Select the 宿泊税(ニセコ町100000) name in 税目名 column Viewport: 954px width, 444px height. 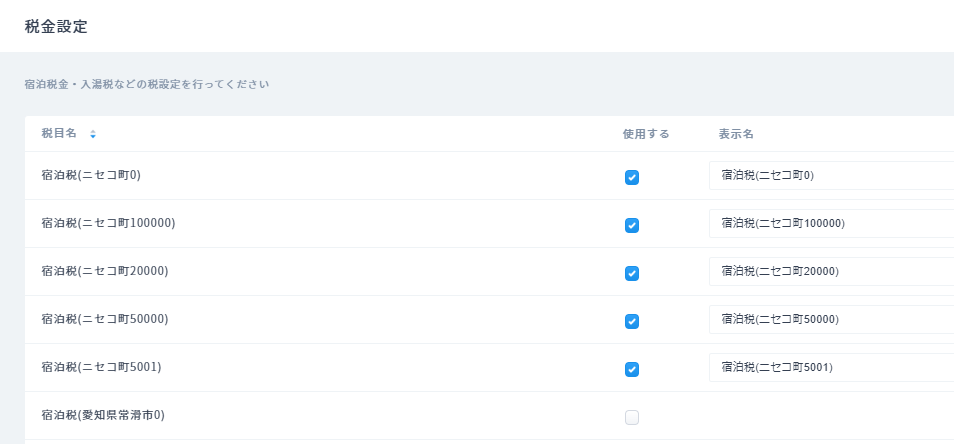[x=108, y=223]
